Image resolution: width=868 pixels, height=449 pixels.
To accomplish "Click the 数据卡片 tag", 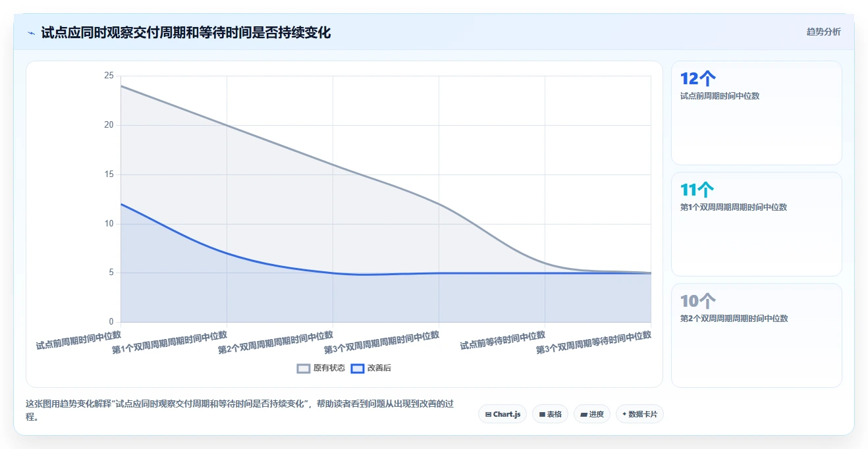I will (x=639, y=414).
